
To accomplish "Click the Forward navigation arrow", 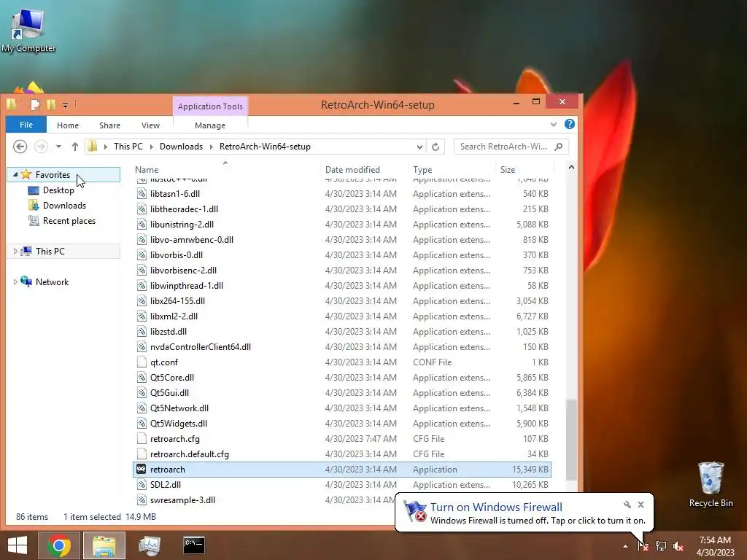I will tap(41, 147).
